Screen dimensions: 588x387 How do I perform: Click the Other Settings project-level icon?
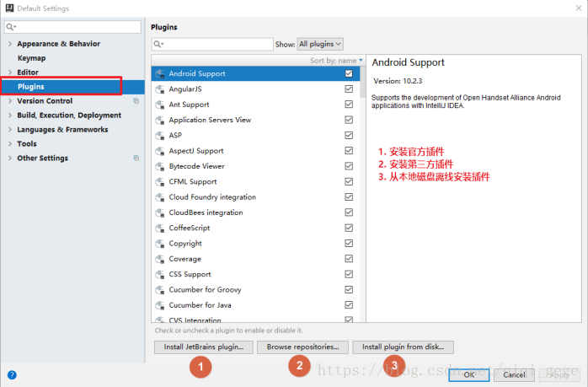click(136, 158)
